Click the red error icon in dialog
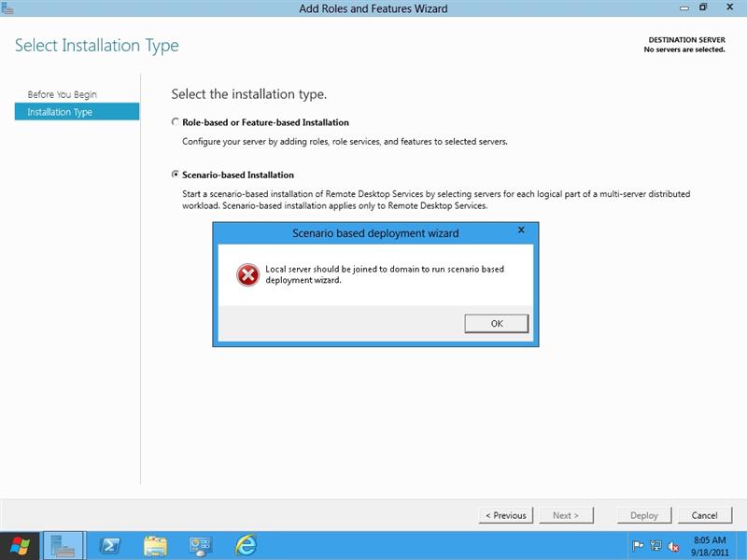The image size is (747, 560). (247, 274)
